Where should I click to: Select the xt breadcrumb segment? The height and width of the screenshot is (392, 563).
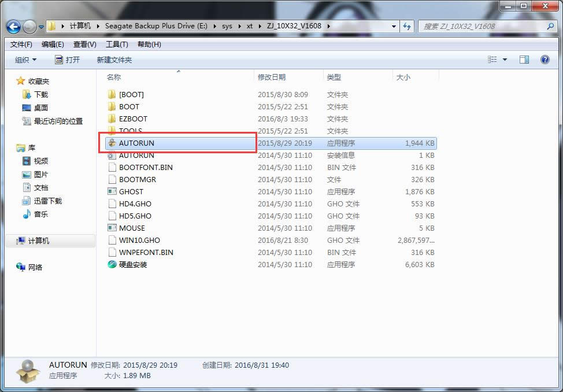tap(250, 26)
